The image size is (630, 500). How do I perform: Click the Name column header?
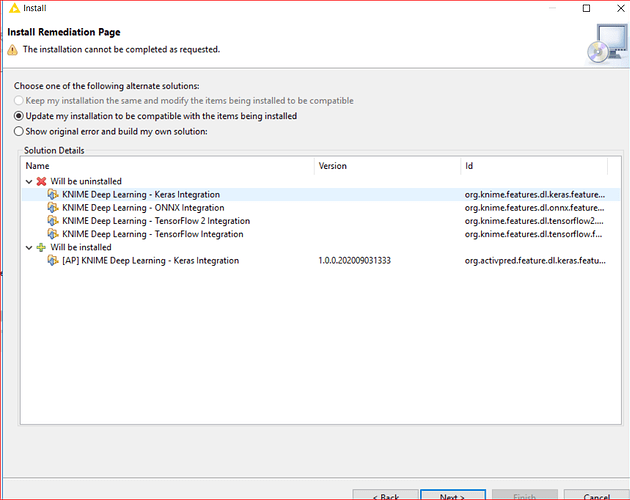tap(168, 166)
